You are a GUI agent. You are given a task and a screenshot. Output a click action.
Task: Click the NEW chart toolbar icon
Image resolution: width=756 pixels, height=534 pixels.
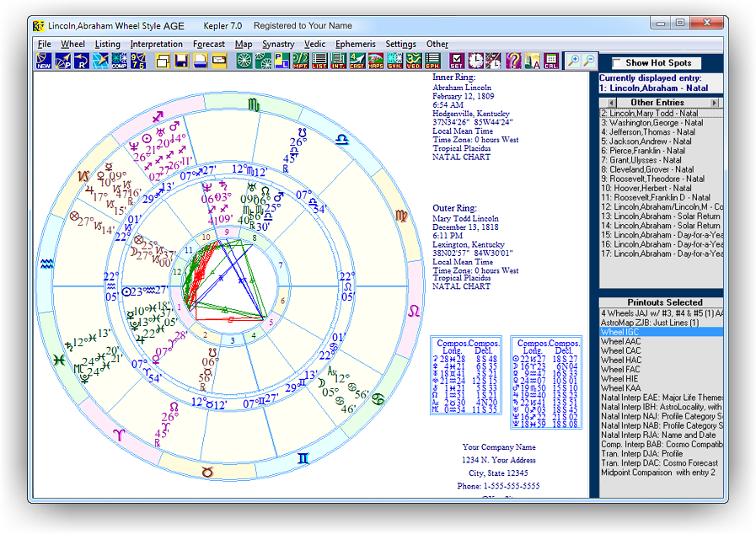pyautogui.click(x=44, y=61)
